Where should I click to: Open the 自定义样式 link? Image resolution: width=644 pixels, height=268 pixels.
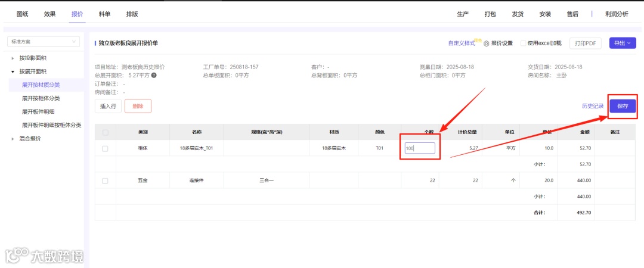(x=462, y=43)
